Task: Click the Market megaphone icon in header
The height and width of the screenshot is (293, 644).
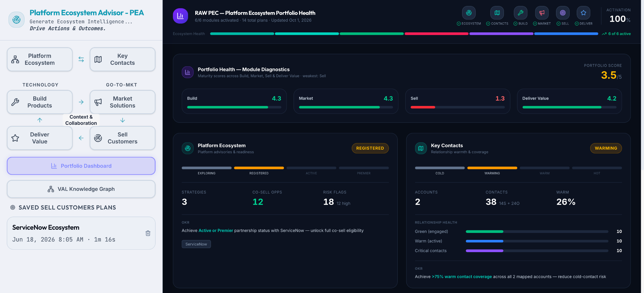Action: 542,13
